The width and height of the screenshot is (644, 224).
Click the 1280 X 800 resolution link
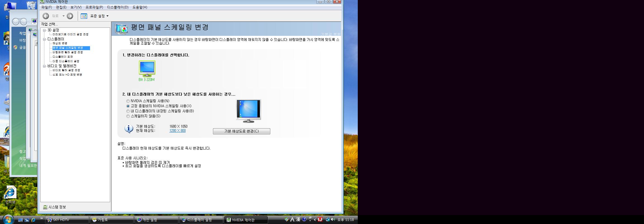tap(177, 131)
